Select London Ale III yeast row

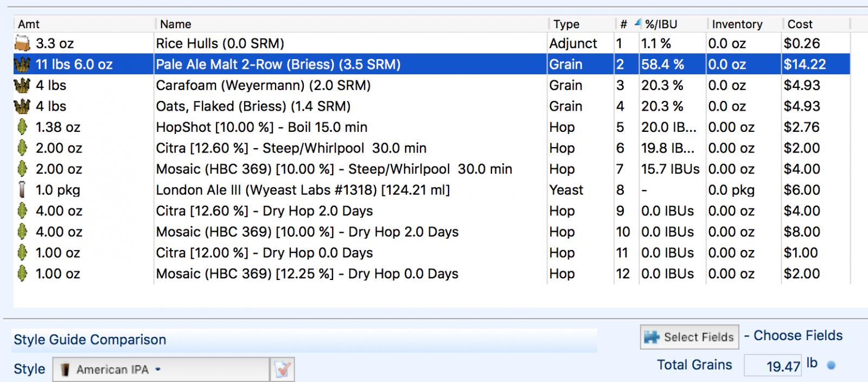coord(432,190)
